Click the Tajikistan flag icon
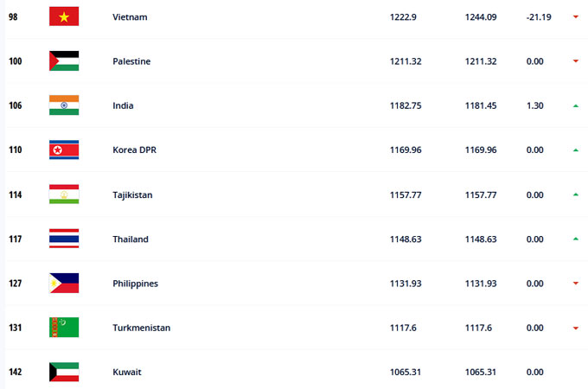The image size is (588, 389). [64, 194]
